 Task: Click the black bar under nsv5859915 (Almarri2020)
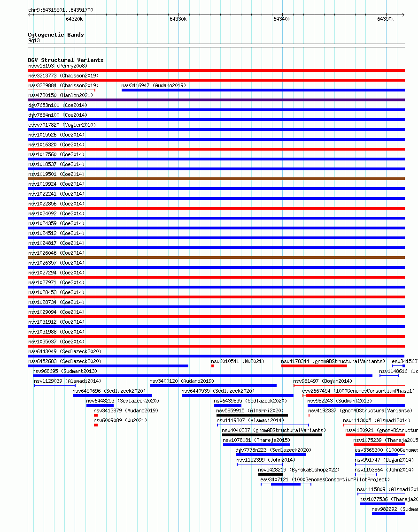tap(252, 415)
